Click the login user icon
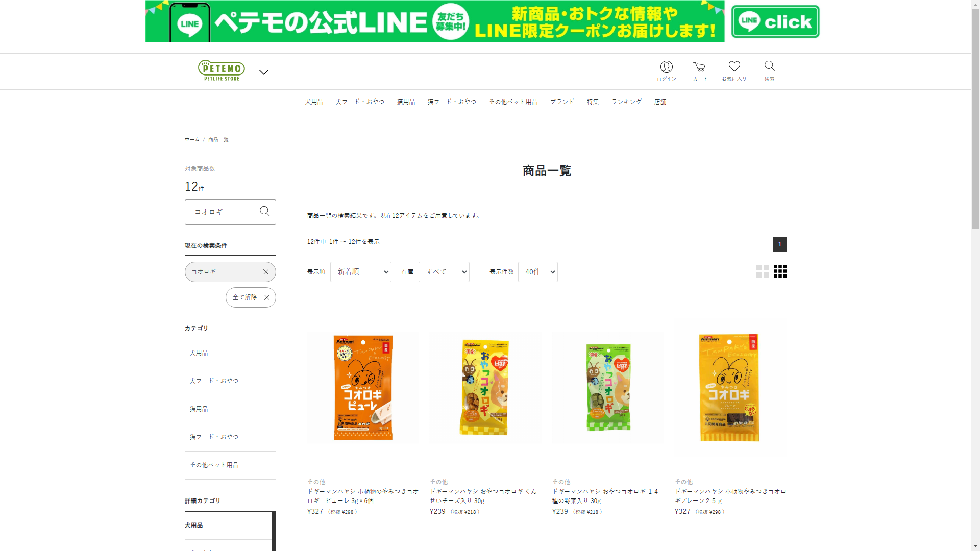Screen dimensions: 980x551 pyautogui.click(x=666, y=67)
